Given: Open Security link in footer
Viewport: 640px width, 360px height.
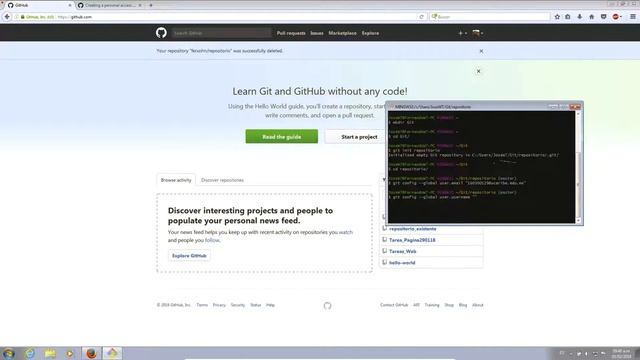Looking at the screenshot, I should pos(238,305).
